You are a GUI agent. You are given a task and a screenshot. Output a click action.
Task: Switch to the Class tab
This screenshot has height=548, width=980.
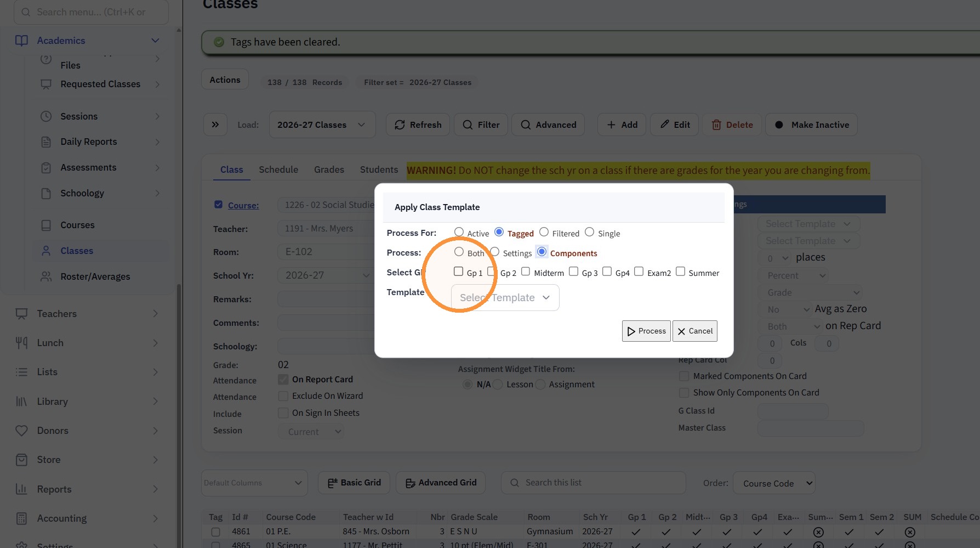click(232, 170)
